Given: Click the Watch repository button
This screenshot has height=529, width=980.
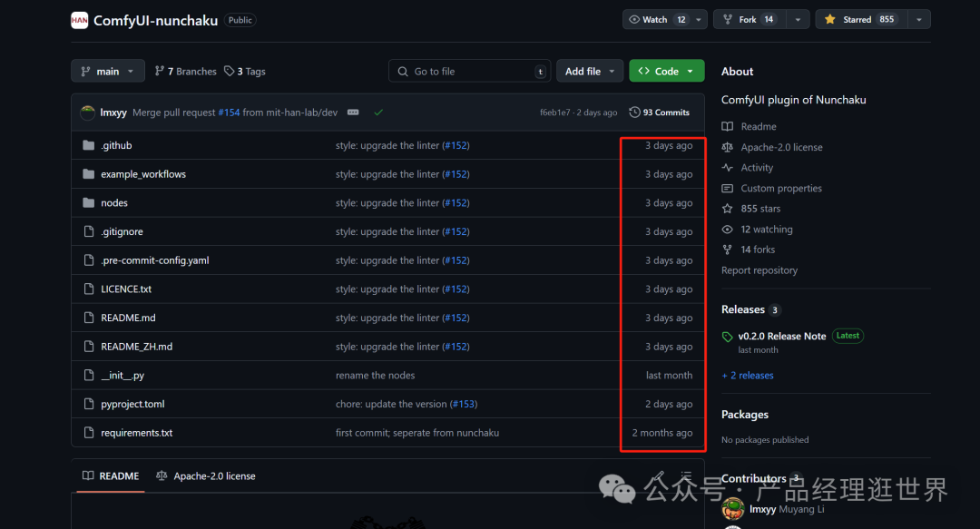Looking at the screenshot, I should pyautogui.click(x=656, y=19).
